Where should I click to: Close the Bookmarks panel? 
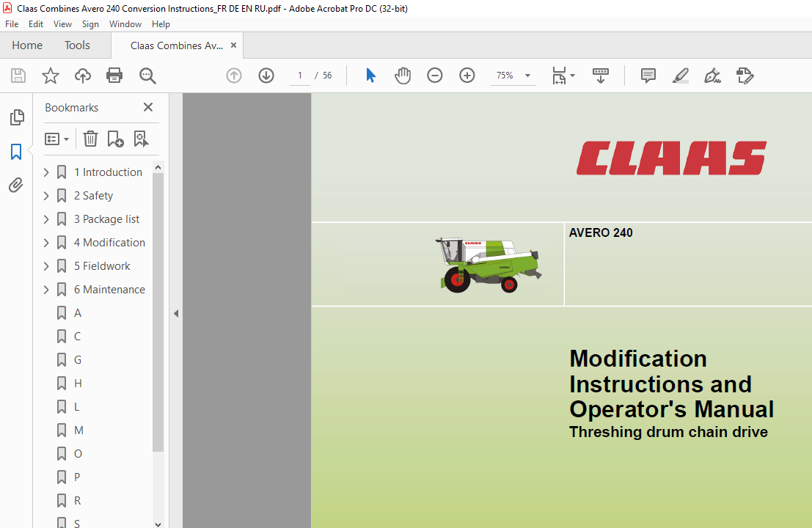(x=148, y=107)
